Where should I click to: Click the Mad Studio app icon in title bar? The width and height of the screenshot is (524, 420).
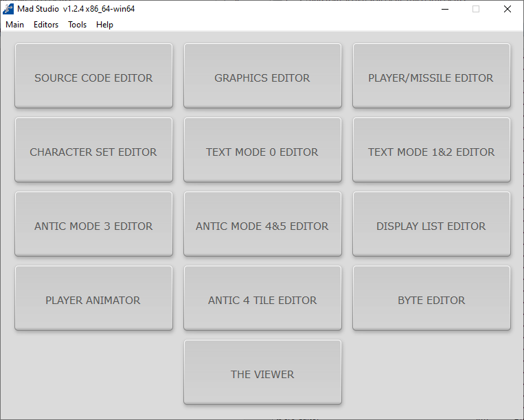[9, 9]
